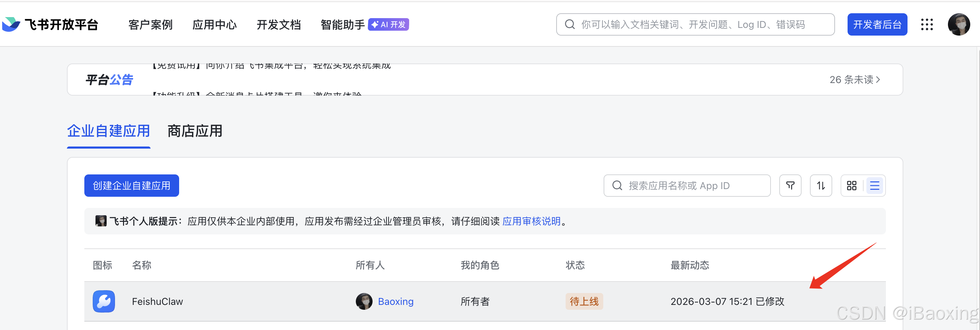The image size is (980, 330).
Task: Expand the 26 unread platform announcements
Action: [x=855, y=80]
